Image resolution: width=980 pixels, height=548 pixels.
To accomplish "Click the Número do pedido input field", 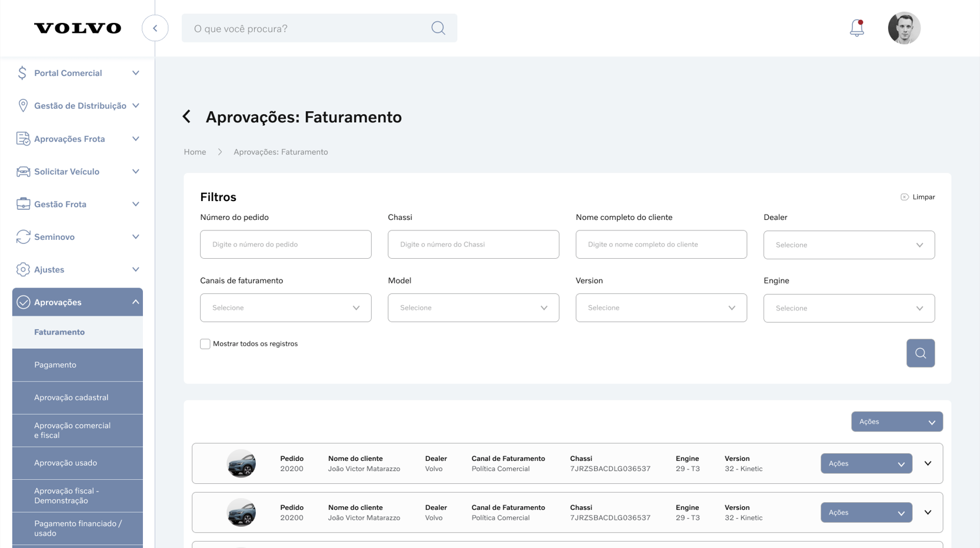I will (285, 245).
